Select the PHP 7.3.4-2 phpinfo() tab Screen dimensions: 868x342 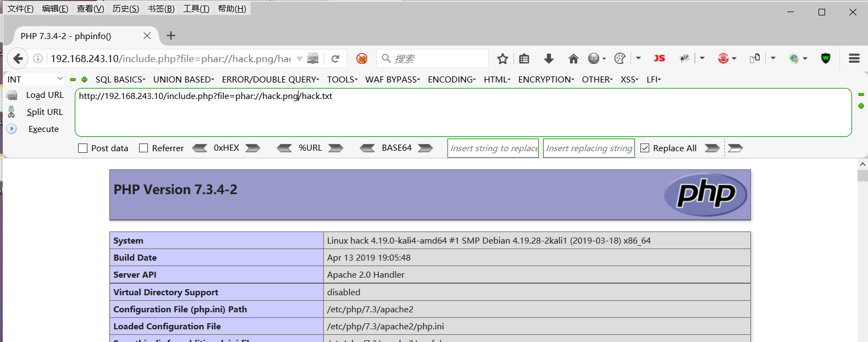tap(85, 36)
